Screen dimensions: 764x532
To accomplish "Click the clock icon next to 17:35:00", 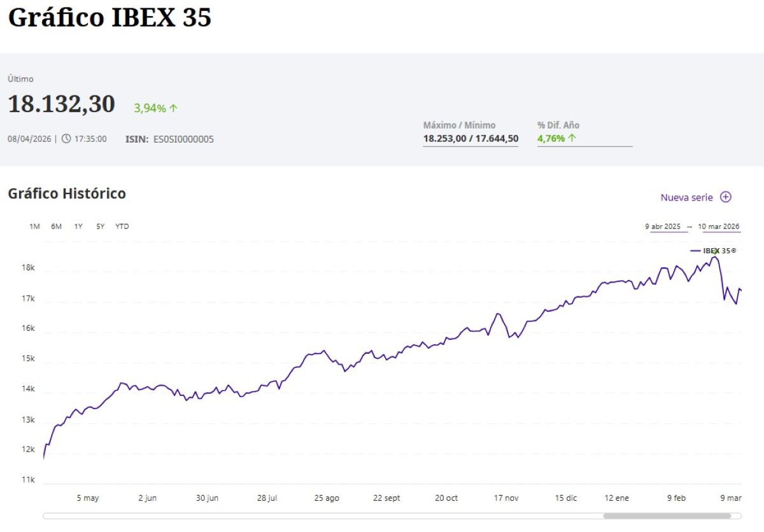I will point(66,139).
